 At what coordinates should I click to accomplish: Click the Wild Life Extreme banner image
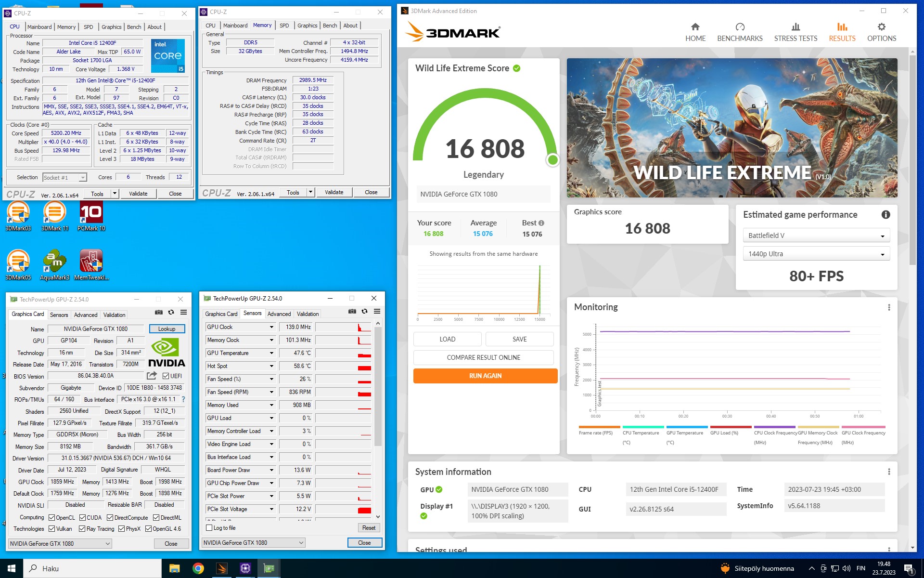tap(732, 128)
